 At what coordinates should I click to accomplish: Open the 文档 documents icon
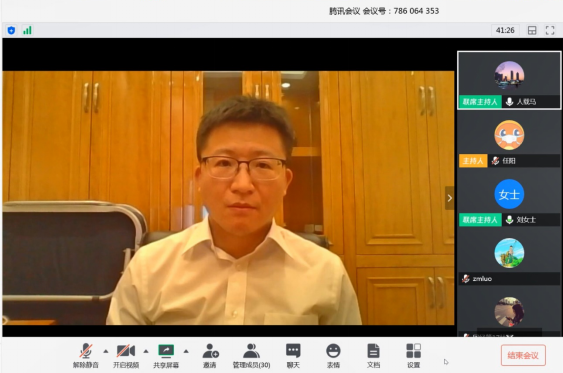(x=373, y=355)
